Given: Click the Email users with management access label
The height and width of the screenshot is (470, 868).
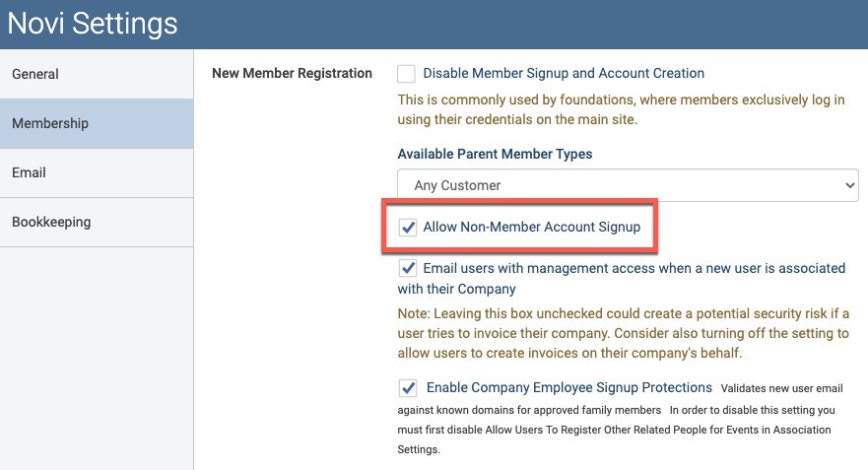Looking at the screenshot, I should point(621,279).
